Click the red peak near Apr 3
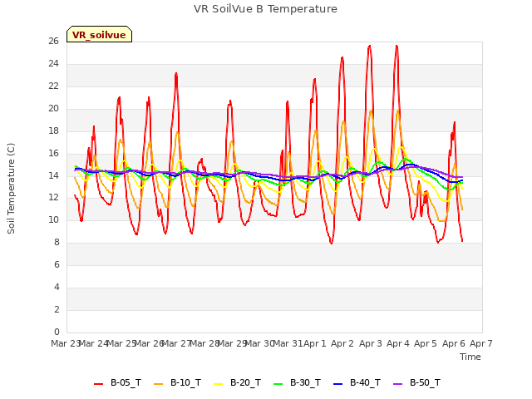Image resolution: width=532 pixels, height=399 pixels. coord(369,46)
